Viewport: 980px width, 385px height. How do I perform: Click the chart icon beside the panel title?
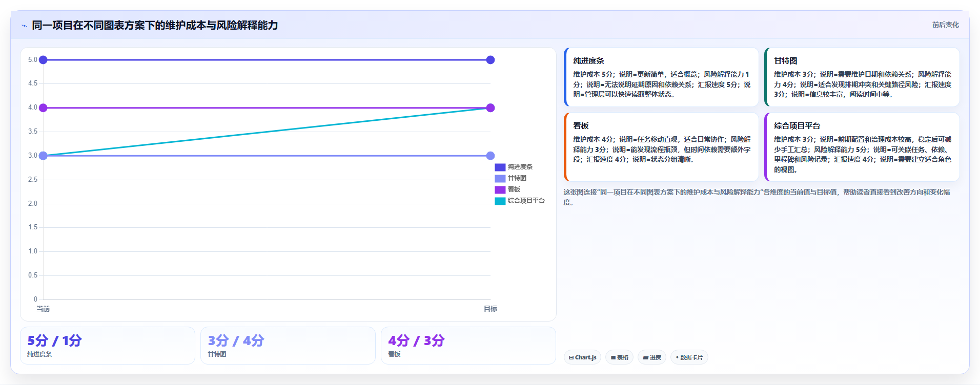24,26
